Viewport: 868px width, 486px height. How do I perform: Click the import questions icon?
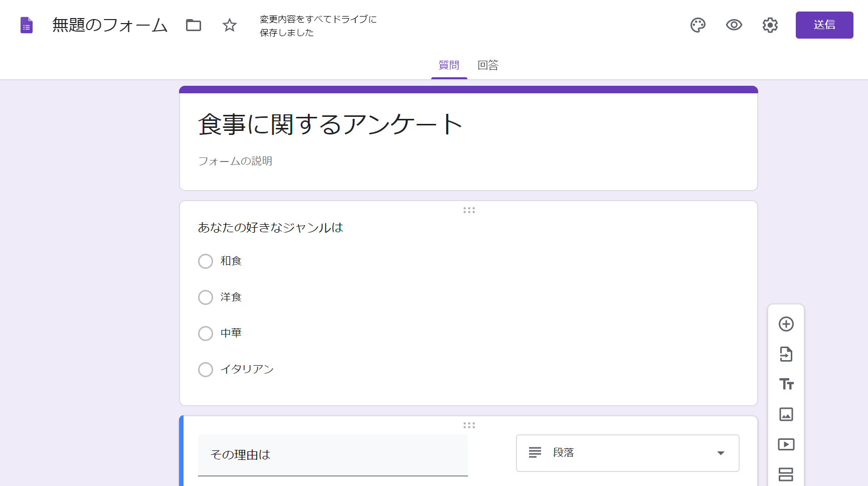(786, 354)
